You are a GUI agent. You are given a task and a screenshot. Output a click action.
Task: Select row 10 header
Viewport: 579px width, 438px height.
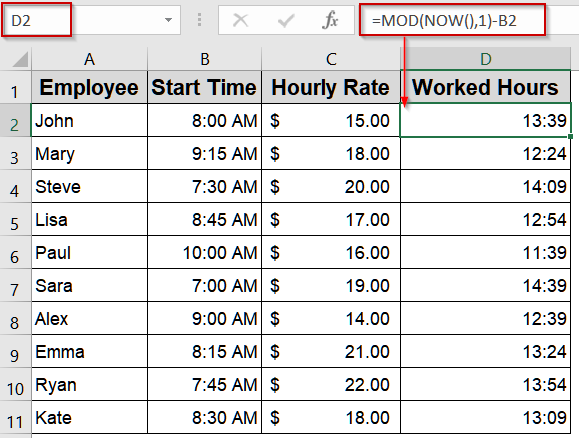15,384
